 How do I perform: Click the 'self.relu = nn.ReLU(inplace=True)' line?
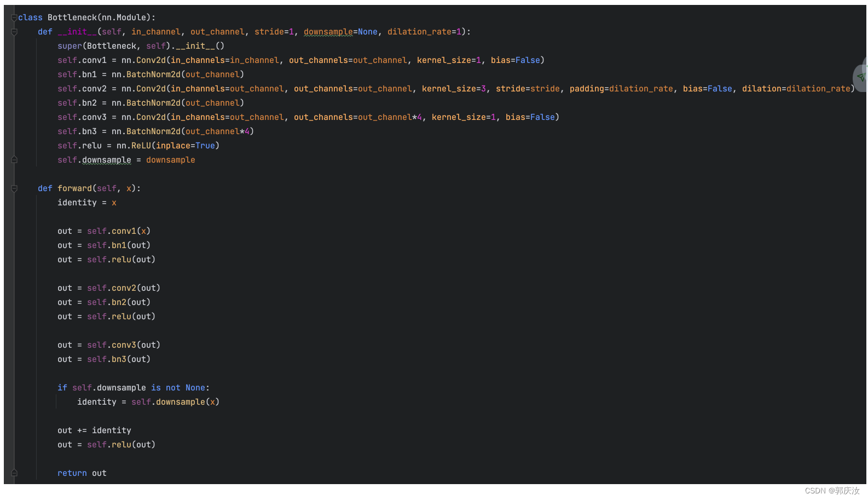[x=138, y=146]
